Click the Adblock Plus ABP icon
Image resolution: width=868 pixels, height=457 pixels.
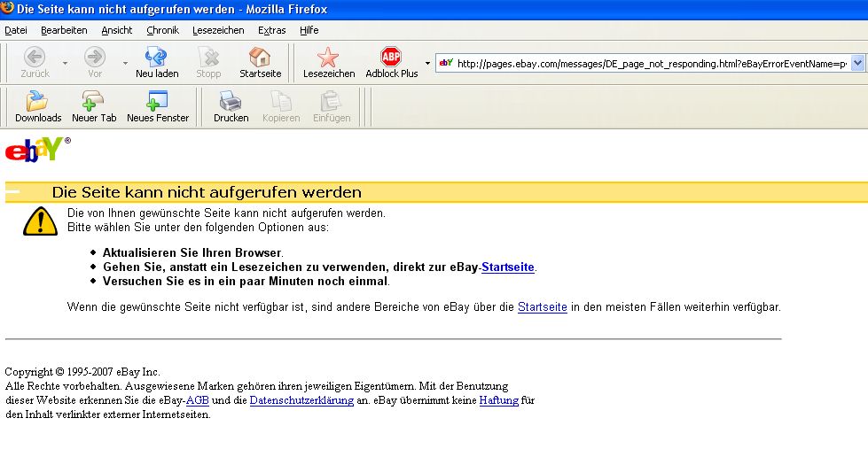391,57
